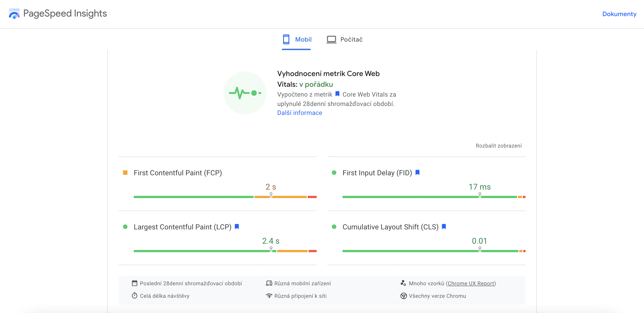This screenshot has height=313, width=644.
Task: Click the samples icon for Mnoho vzorků
Action: [403, 283]
